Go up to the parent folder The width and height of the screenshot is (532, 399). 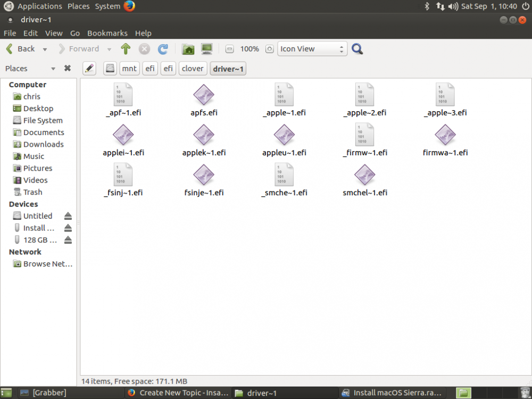[x=126, y=49]
